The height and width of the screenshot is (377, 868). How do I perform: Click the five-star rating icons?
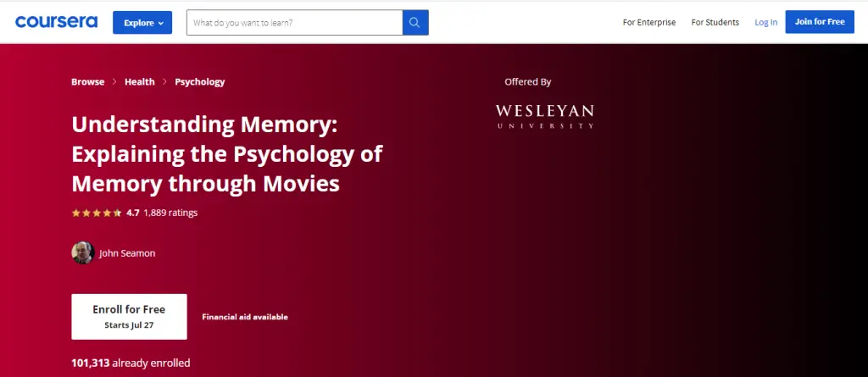[97, 213]
